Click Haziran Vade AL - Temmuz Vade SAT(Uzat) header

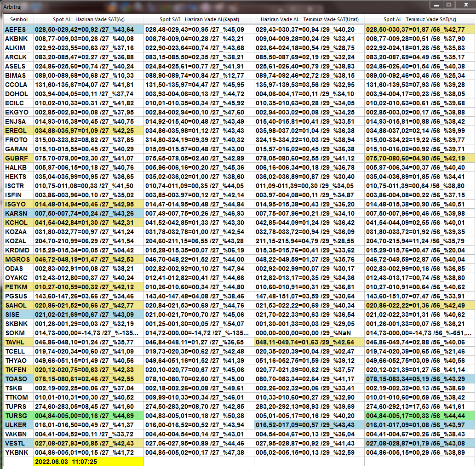click(310, 19)
